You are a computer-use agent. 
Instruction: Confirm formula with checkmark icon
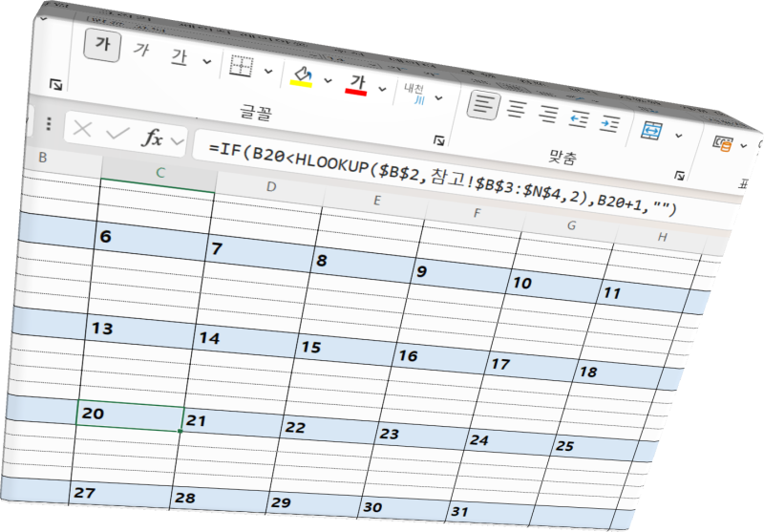pyautogui.click(x=117, y=133)
